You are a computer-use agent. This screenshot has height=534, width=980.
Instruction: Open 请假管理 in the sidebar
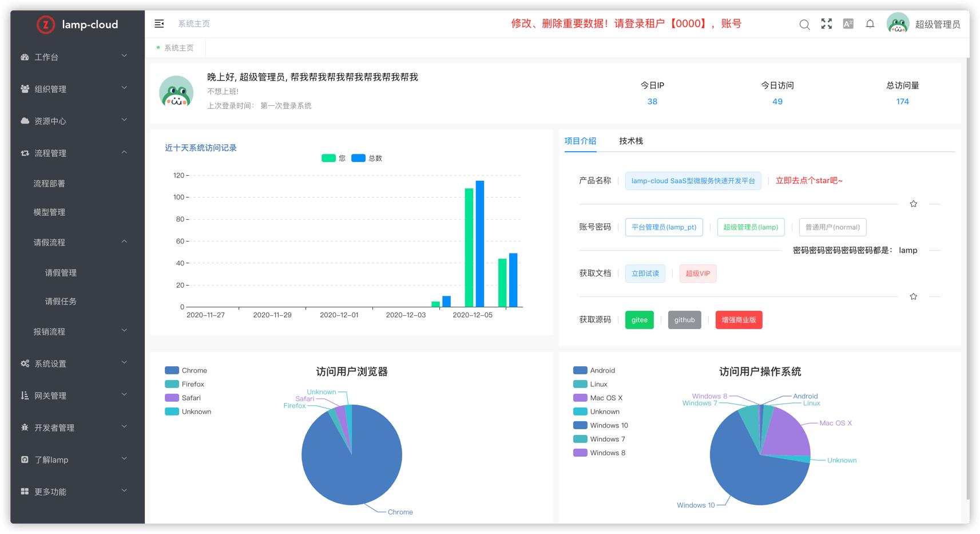[61, 273]
